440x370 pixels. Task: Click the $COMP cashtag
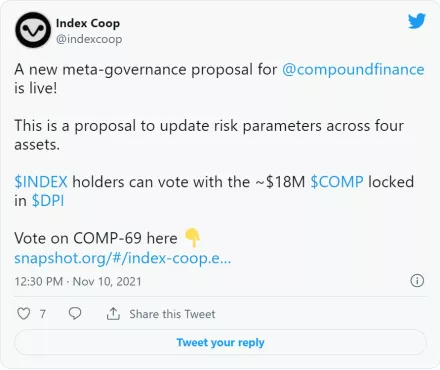[x=337, y=182]
